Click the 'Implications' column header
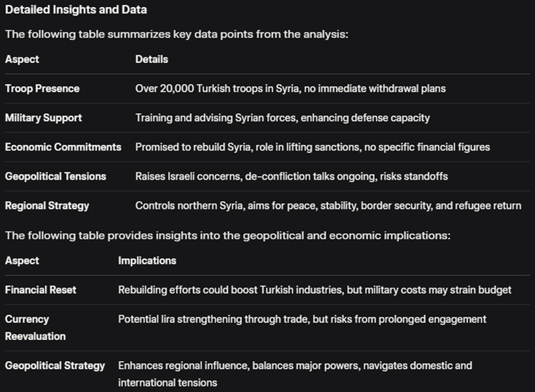The height and width of the screenshot is (392, 535). pyautogui.click(x=147, y=261)
